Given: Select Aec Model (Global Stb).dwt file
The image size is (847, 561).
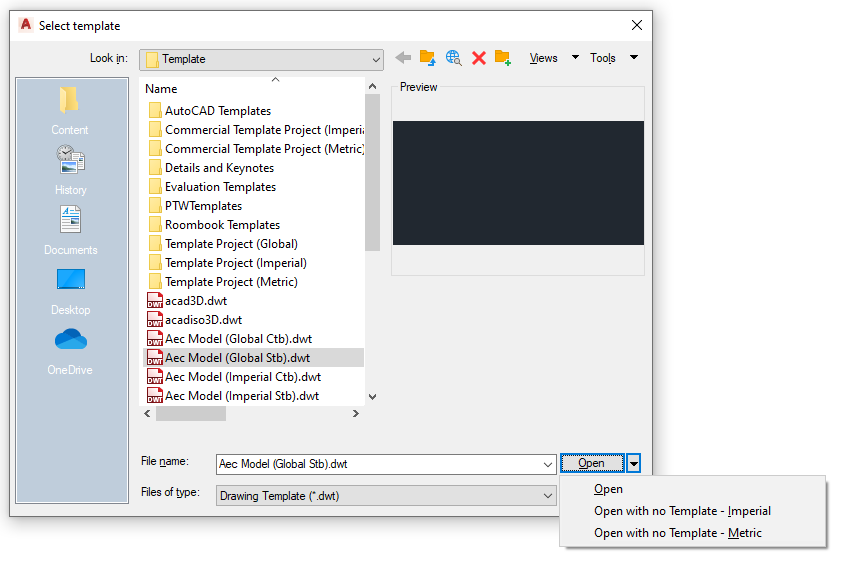Looking at the screenshot, I should 253,357.
